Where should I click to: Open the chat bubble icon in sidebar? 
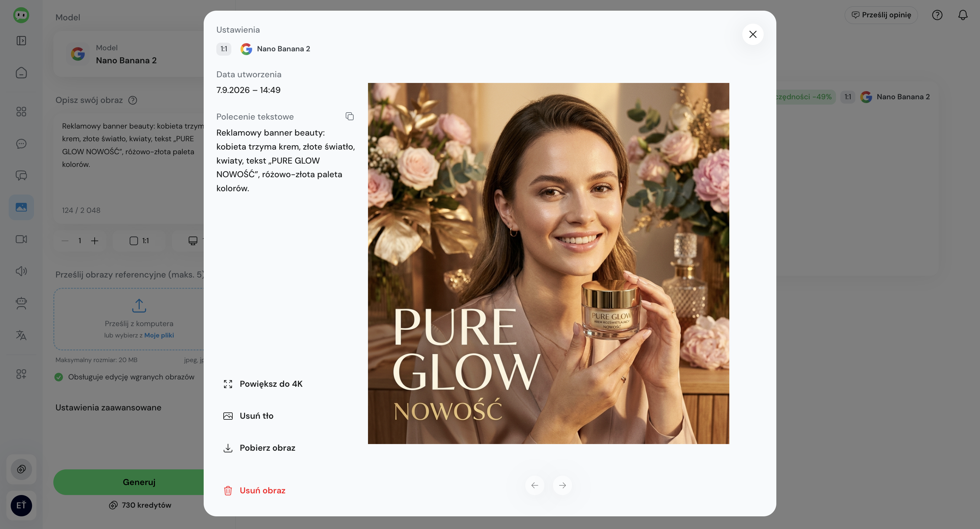pyautogui.click(x=21, y=143)
